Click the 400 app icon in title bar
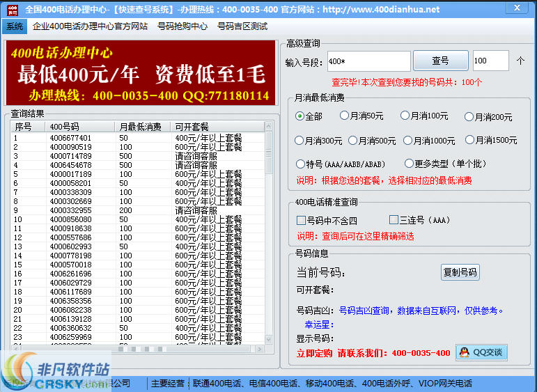The height and width of the screenshot is (392, 537). point(12,9)
